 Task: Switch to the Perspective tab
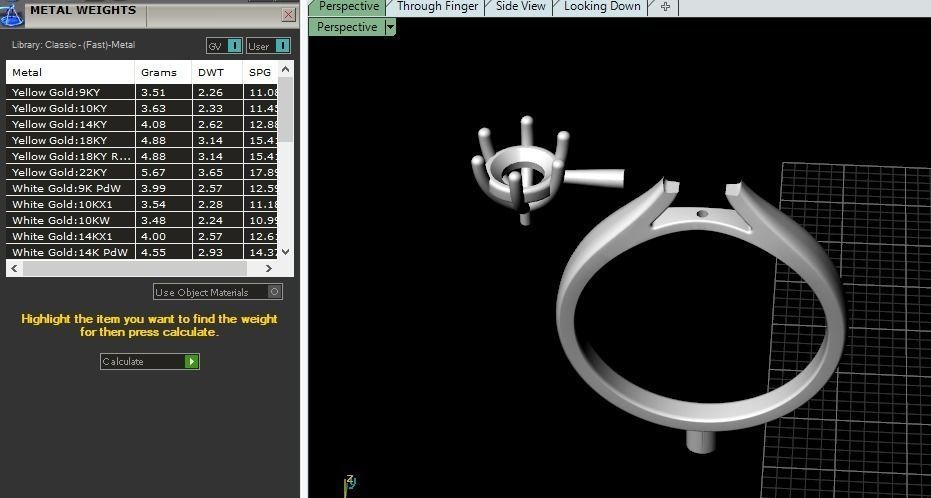(349, 7)
